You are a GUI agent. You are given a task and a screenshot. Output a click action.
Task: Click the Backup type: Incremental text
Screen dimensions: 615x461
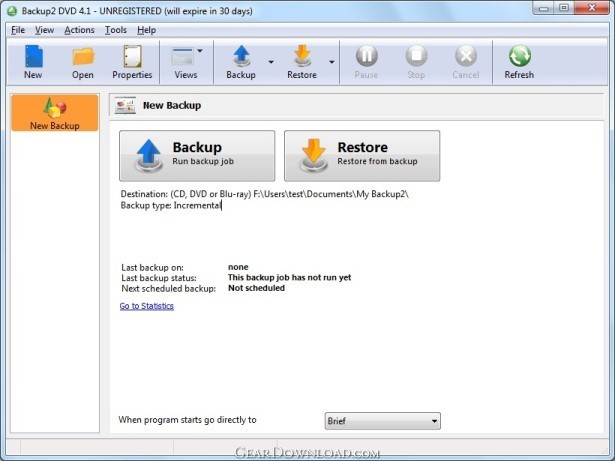coord(171,205)
